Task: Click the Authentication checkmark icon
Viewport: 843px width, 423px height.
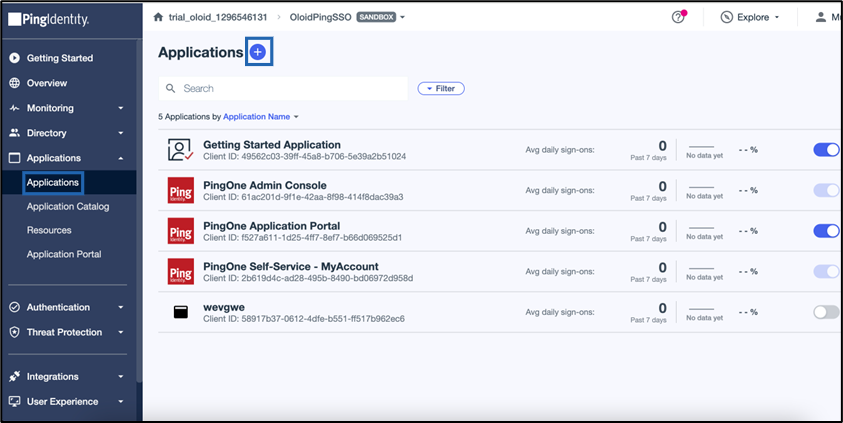Action: coord(15,307)
